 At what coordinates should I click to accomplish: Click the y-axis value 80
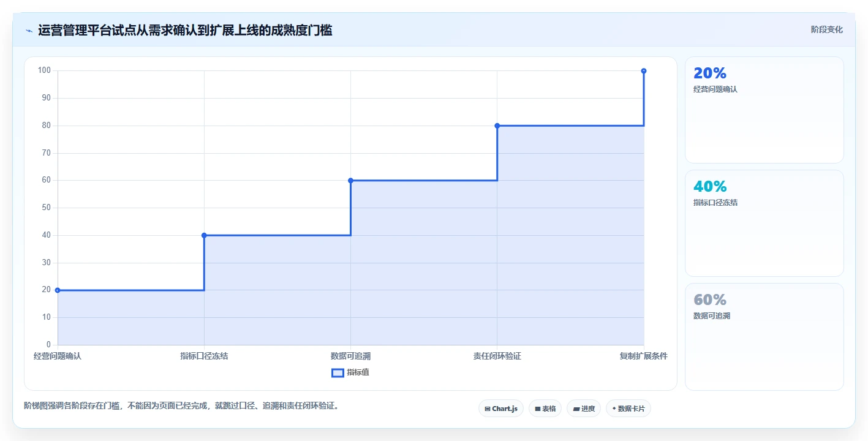click(46, 126)
